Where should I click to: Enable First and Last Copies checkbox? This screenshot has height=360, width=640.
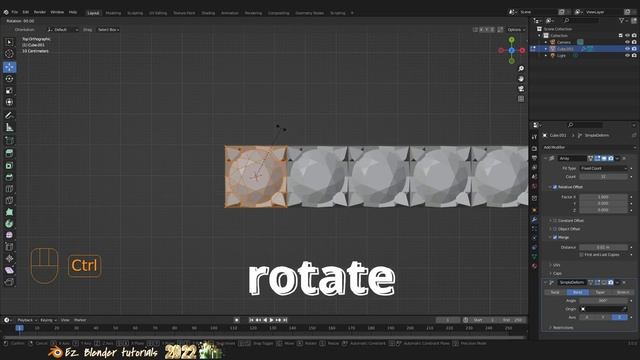(581, 254)
